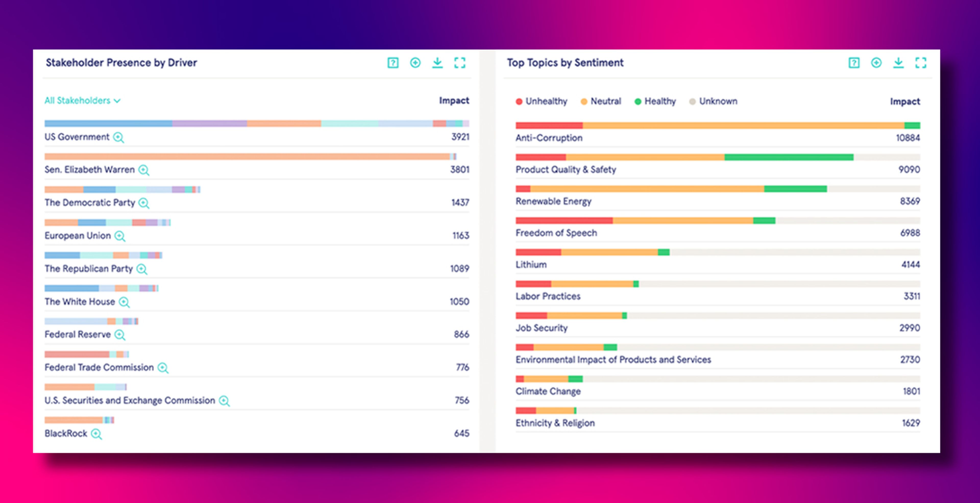This screenshot has height=503, width=980.
Task: Click the Federal Reserve stakeholder name
Action: pos(78,334)
